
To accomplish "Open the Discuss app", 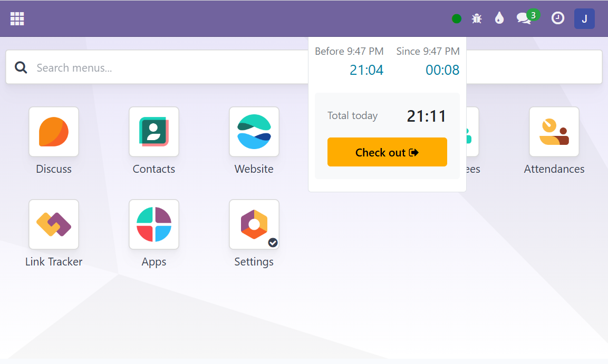I will click(53, 132).
